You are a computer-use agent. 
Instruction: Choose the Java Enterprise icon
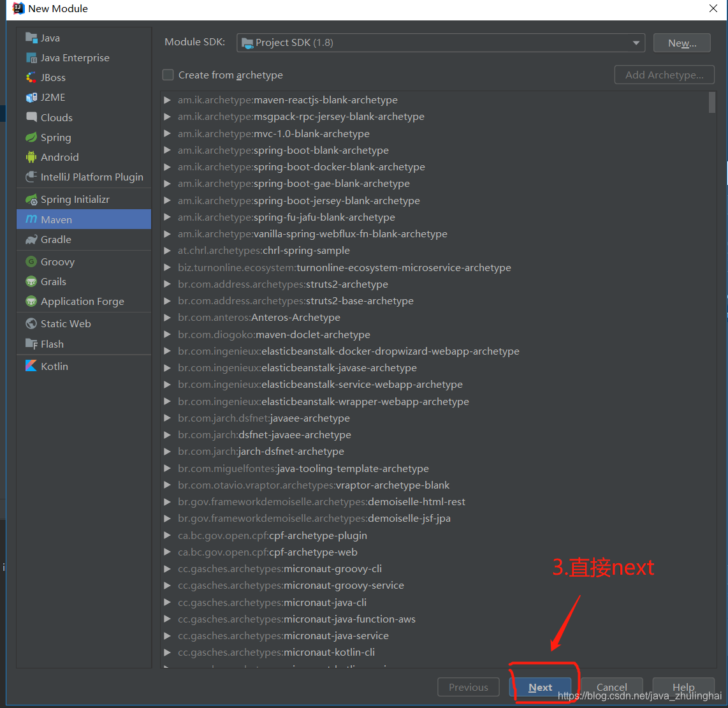pos(31,57)
